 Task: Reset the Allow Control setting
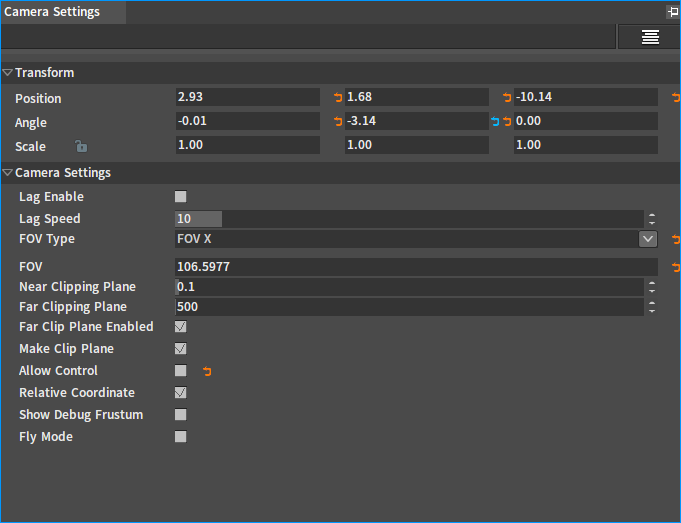click(x=207, y=371)
